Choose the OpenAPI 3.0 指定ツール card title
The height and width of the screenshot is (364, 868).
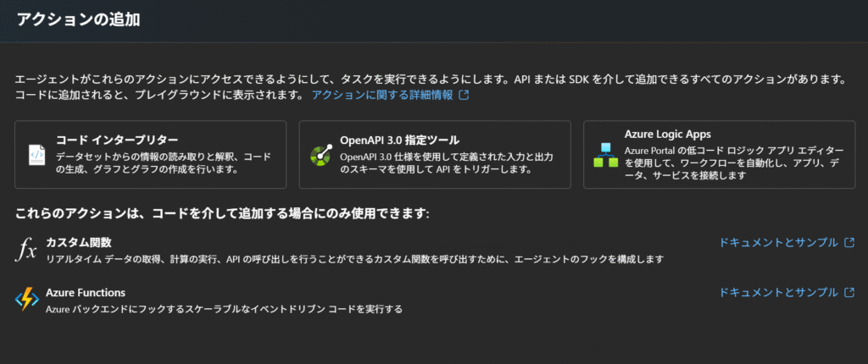click(x=400, y=140)
